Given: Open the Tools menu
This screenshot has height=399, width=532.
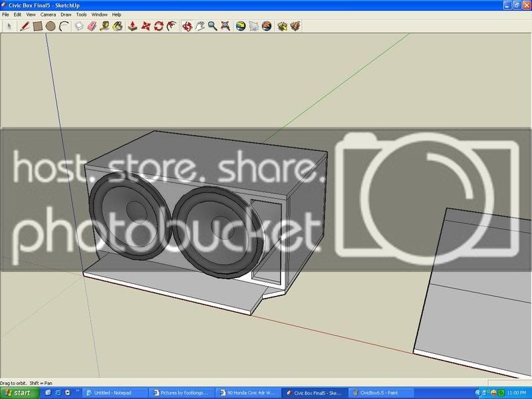Looking at the screenshot, I should [81, 15].
